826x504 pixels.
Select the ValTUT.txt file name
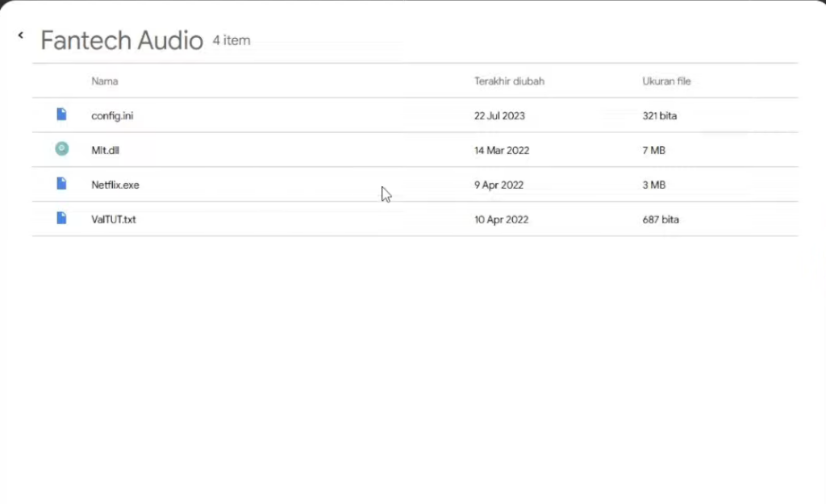point(114,219)
